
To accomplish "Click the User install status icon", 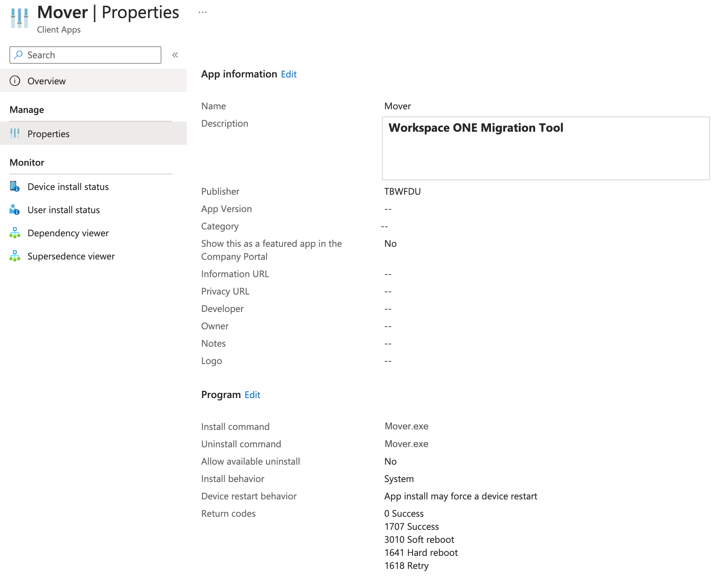I will point(15,210).
